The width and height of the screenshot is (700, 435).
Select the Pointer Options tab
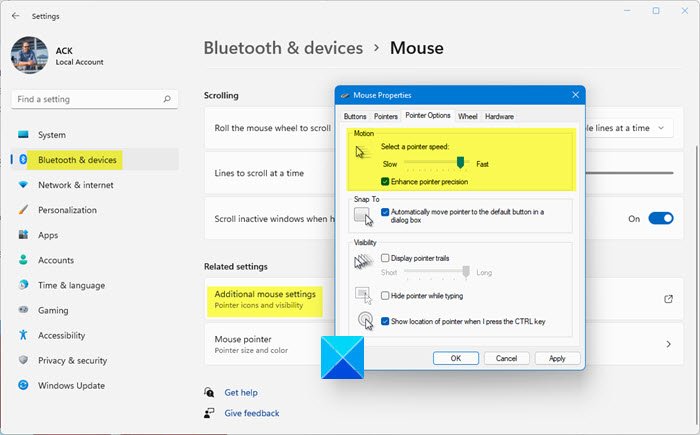click(428, 115)
